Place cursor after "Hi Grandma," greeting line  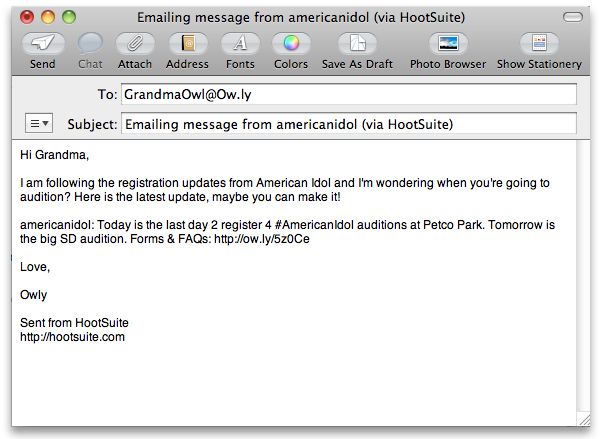[90, 155]
